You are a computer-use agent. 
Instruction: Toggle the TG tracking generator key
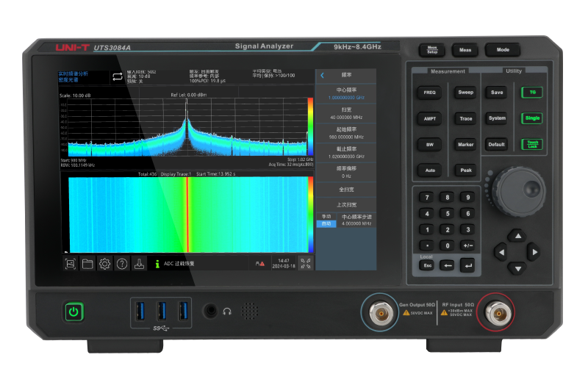[x=531, y=93]
